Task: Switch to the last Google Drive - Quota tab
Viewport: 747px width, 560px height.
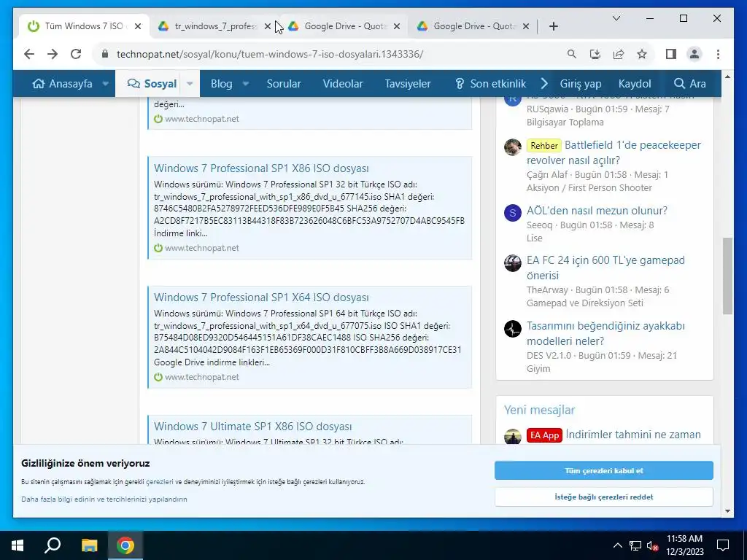Action: pos(474,26)
